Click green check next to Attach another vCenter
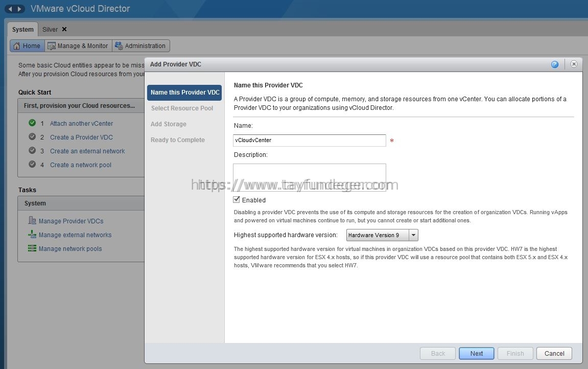This screenshot has height=369, width=588. [32, 123]
